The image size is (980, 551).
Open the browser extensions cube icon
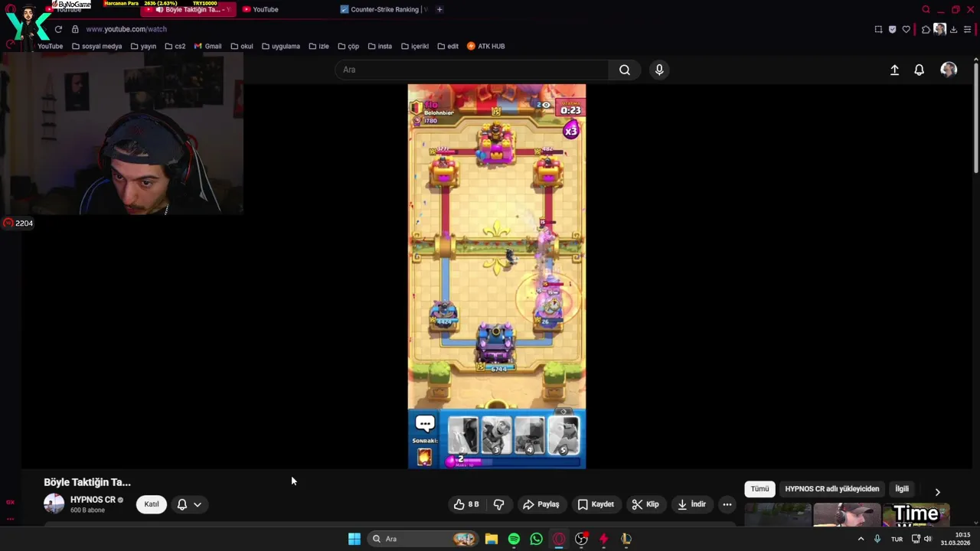click(x=926, y=29)
